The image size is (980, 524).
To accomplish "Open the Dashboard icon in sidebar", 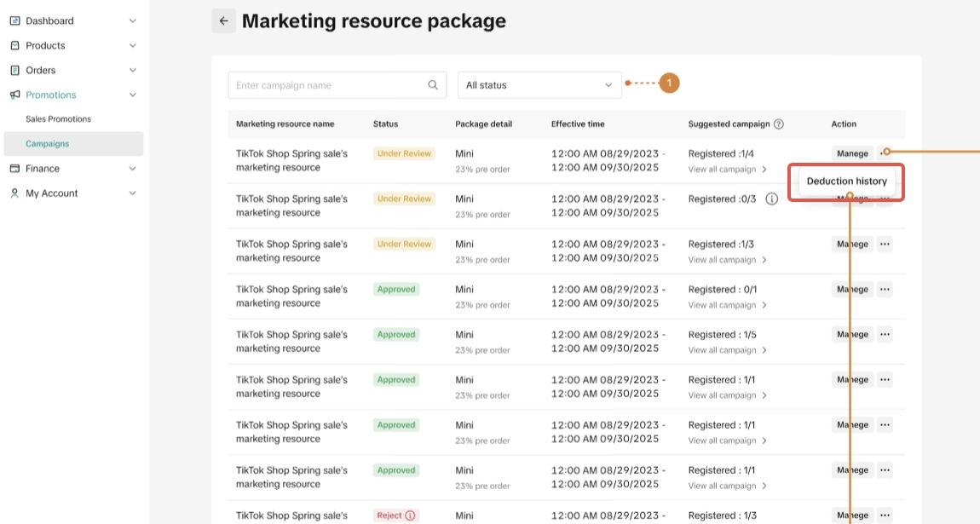I will [x=14, y=20].
